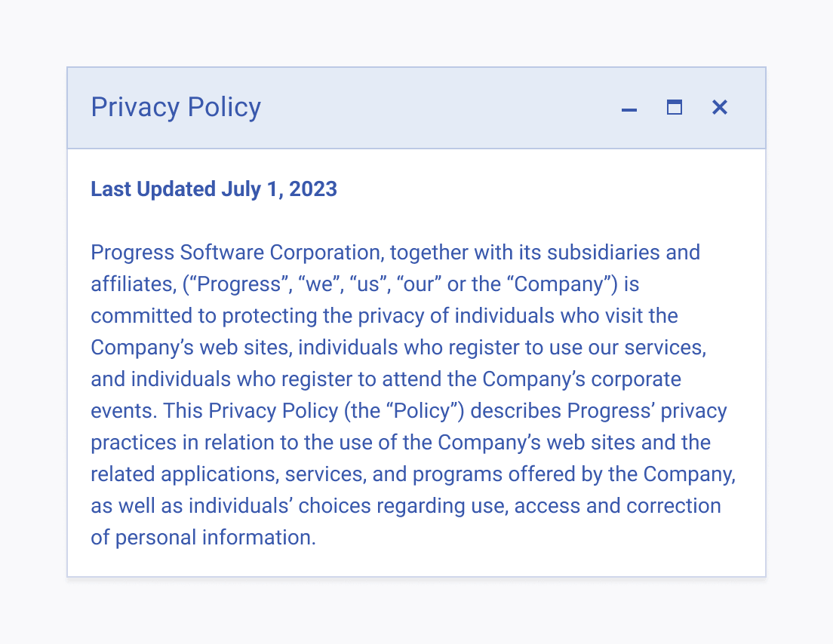Click the words Progress' privacy at line end
833x644 pixels.
[647, 411]
